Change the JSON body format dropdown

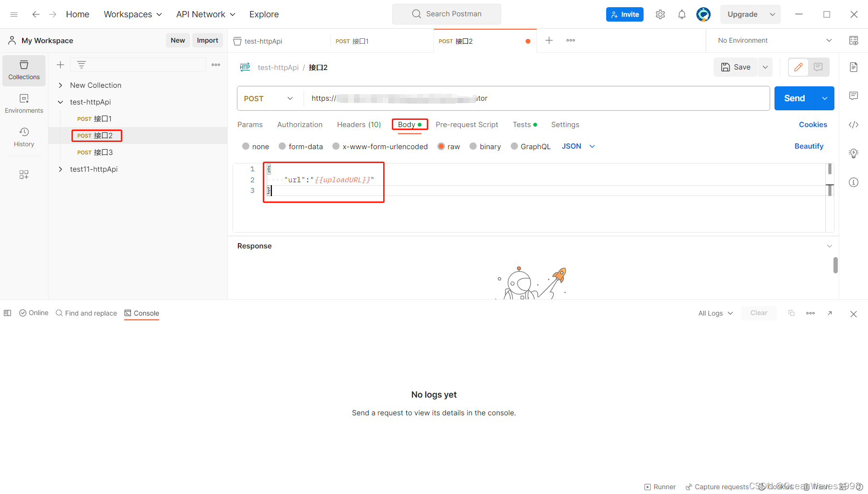click(x=578, y=146)
